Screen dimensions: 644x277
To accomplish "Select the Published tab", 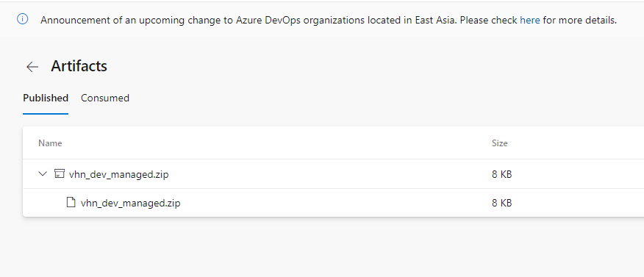I will (x=46, y=98).
